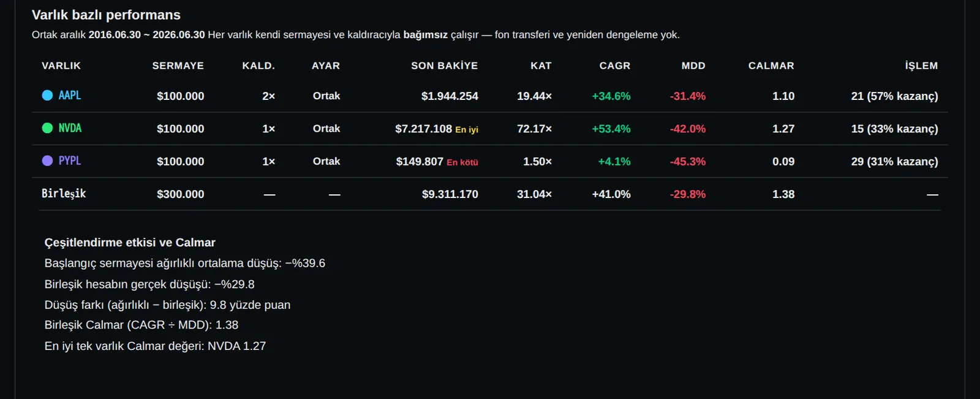The image size is (980, 399).
Task: Click PYPL multiple 1.50×
Action: click(538, 162)
